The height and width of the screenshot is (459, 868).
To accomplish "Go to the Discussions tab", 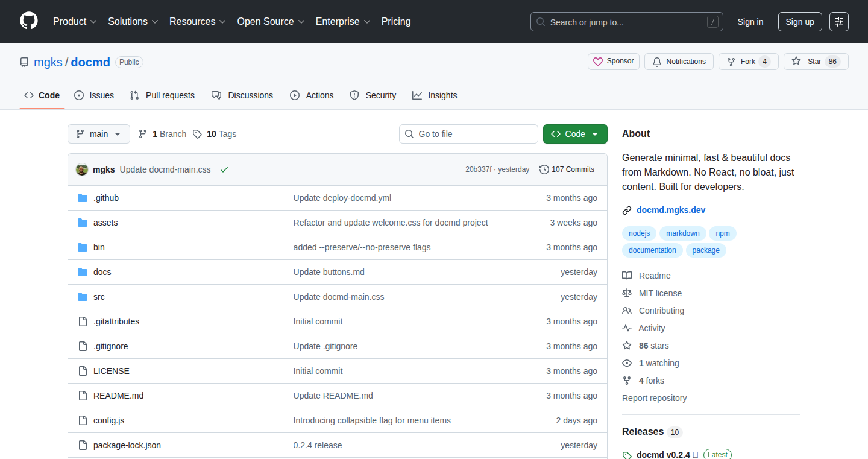I will click(x=242, y=95).
